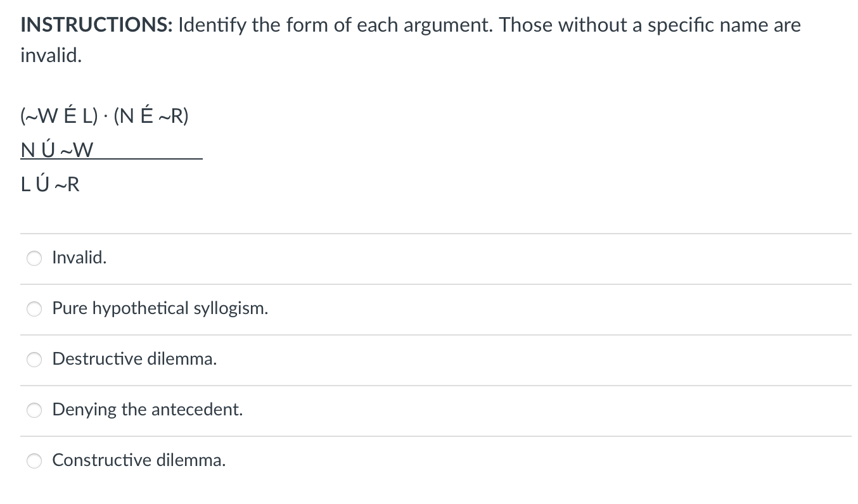Click the Denying the antecedent text
The width and height of the screenshot is (858, 504).
[x=148, y=410]
